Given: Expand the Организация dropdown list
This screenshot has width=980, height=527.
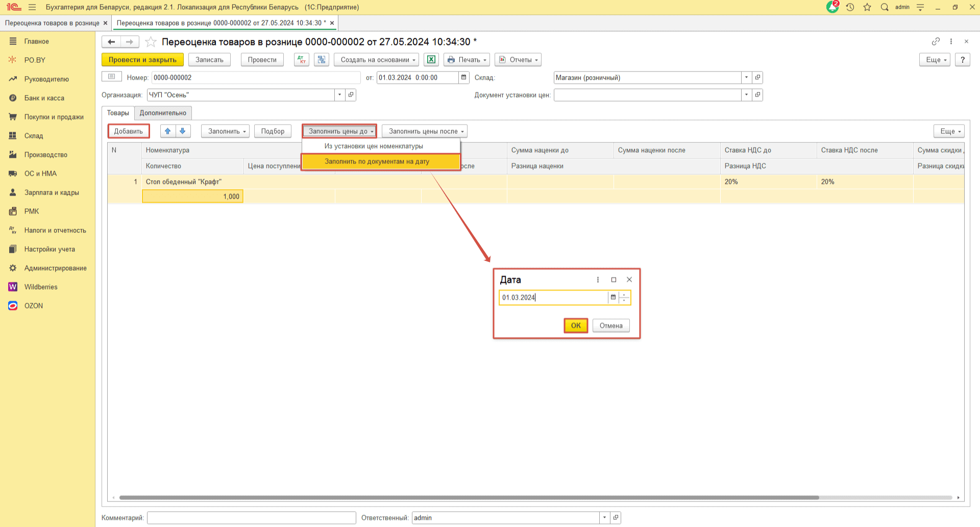Looking at the screenshot, I should click(x=340, y=95).
